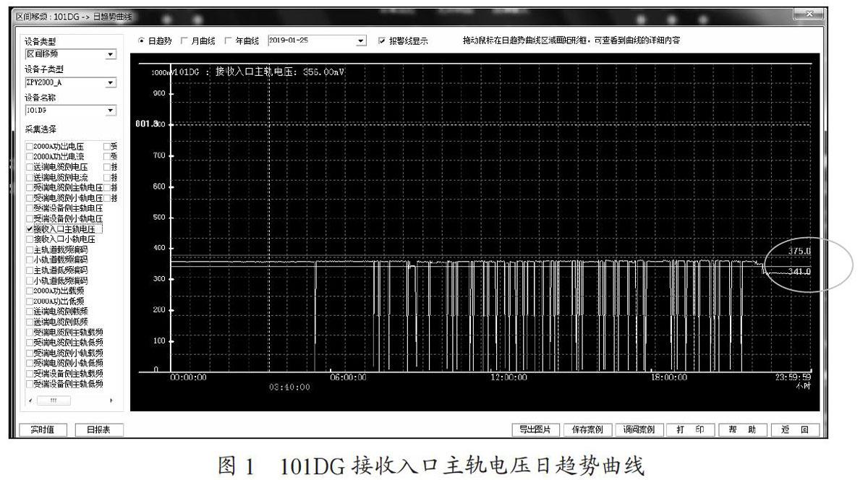
Task: Check the 主轨道载频偏码 checkbox
Action: click(30, 249)
